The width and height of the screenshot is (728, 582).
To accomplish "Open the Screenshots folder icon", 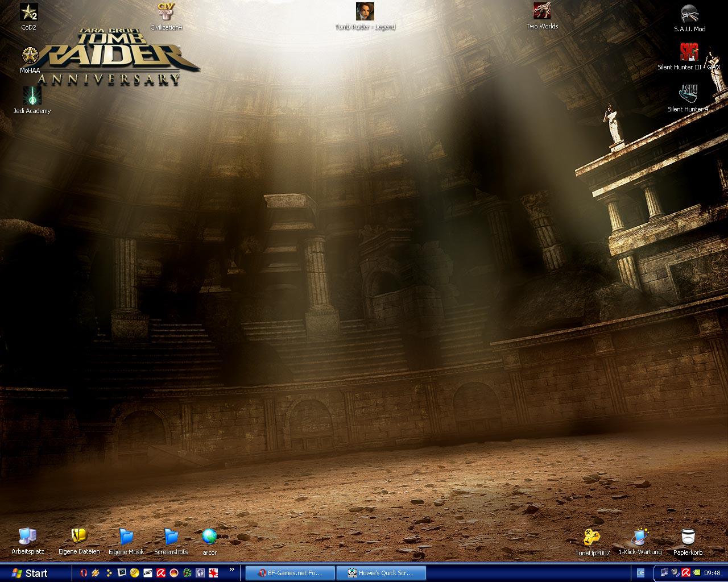I will [x=171, y=541].
